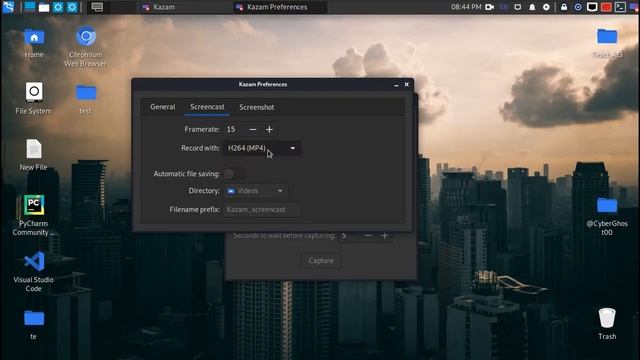Open the Record with H264 (MP4) dropdown
The image size is (640, 360).
point(262,148)
